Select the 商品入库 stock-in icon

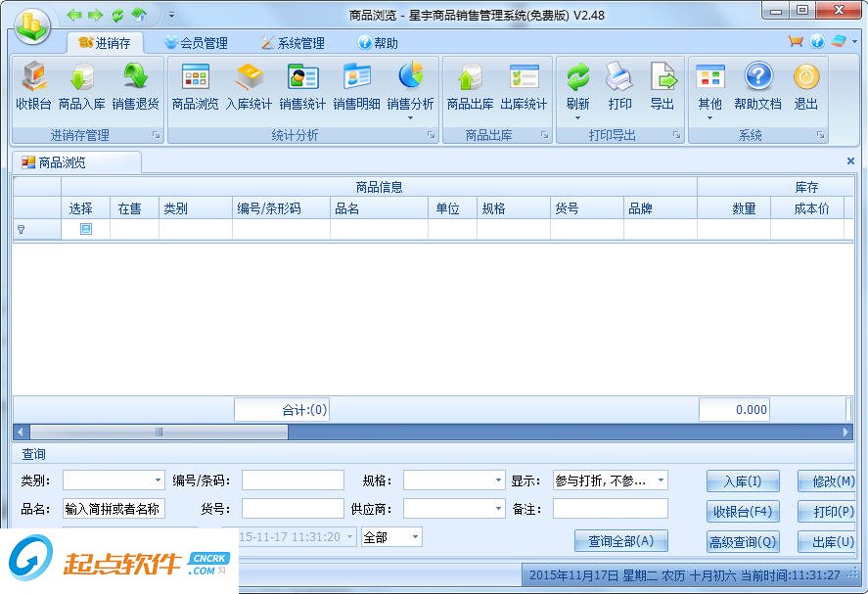[84, 88]
